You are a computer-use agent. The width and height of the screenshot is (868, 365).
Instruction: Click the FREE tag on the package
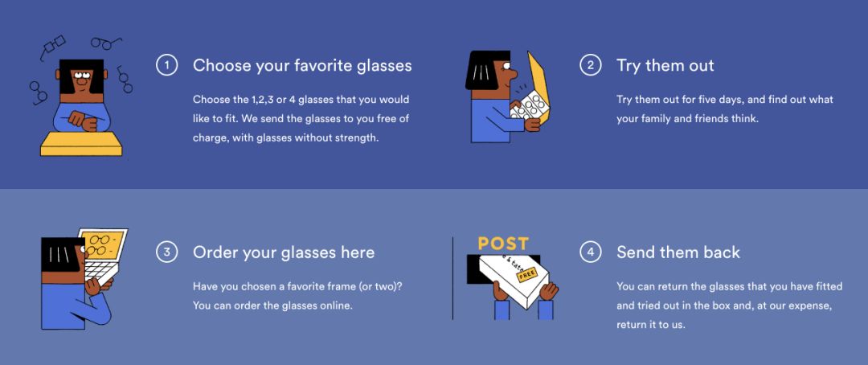(x=527, y=275)
